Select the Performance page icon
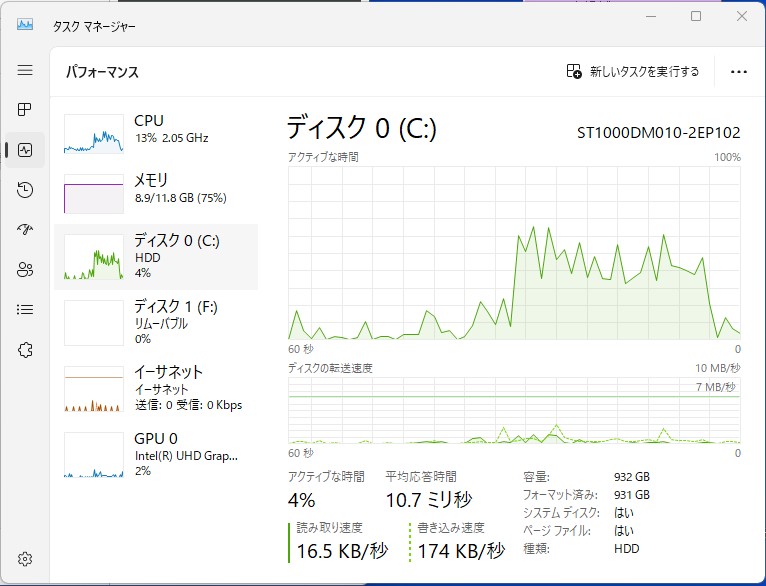The height and width of the screenshot is (586, 766). pyautogui.click(x=25, y=149)
